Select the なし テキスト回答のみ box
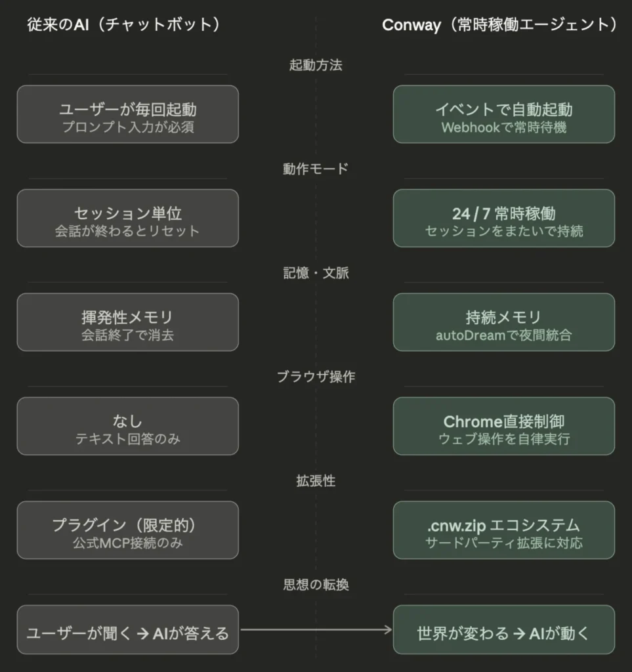Screen dimensions: 632x672 click(x=127, y=426)
